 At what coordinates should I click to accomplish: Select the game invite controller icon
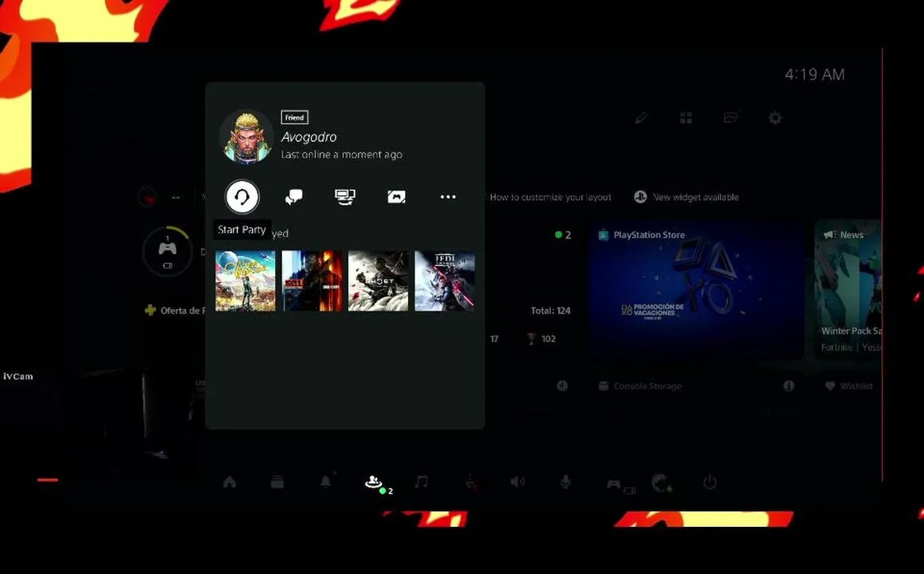coord(396,197)
